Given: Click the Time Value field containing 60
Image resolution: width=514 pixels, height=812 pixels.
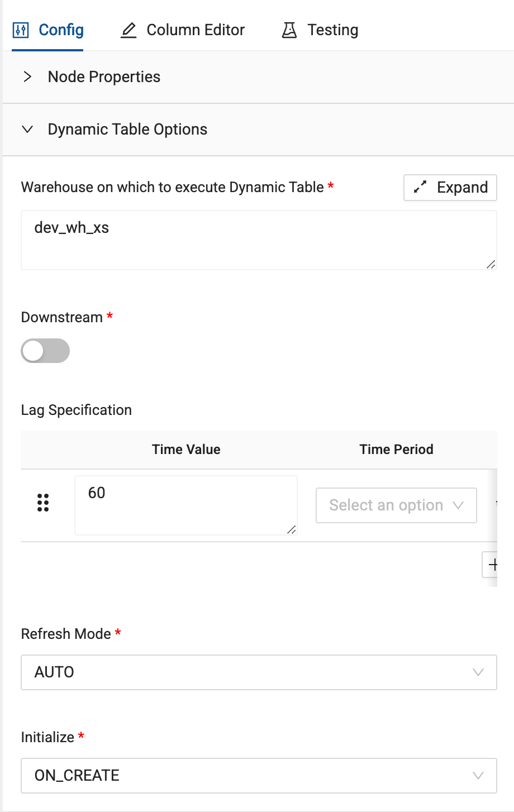Looking at the screenshot, I should 185,505.
